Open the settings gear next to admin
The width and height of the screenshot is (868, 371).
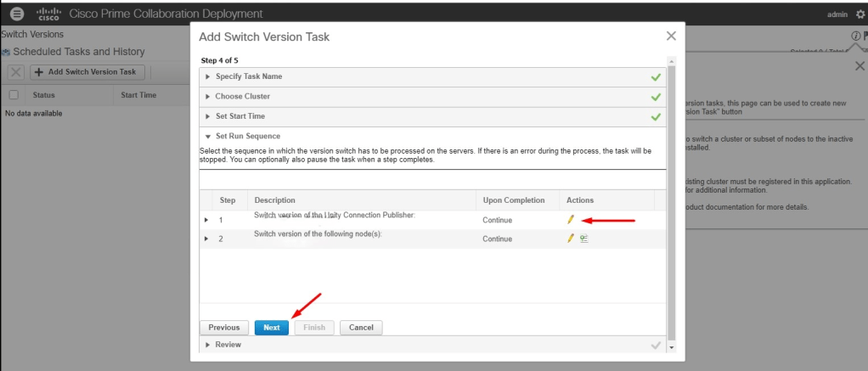tap(860, 14)
